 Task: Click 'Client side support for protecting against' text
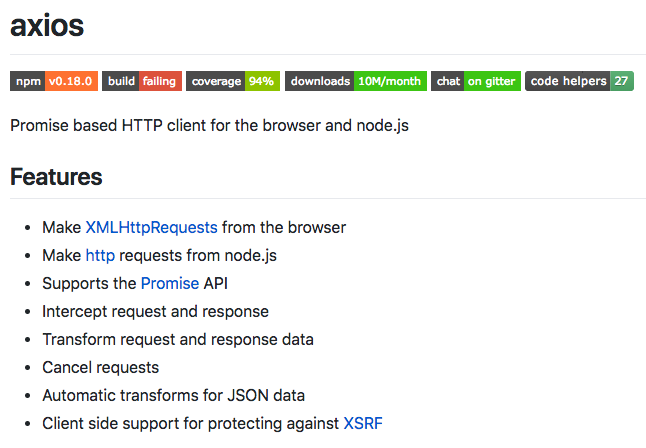tap(190, 424)
